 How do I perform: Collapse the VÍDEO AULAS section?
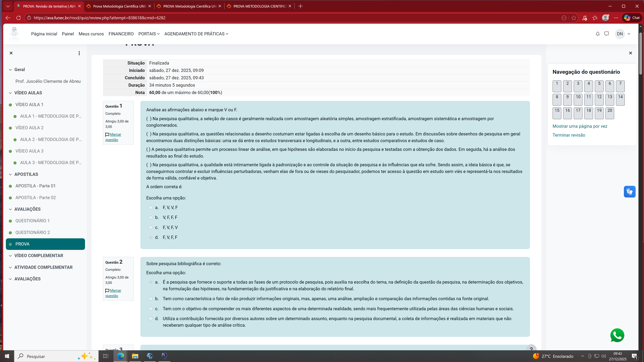click(10, 93)
